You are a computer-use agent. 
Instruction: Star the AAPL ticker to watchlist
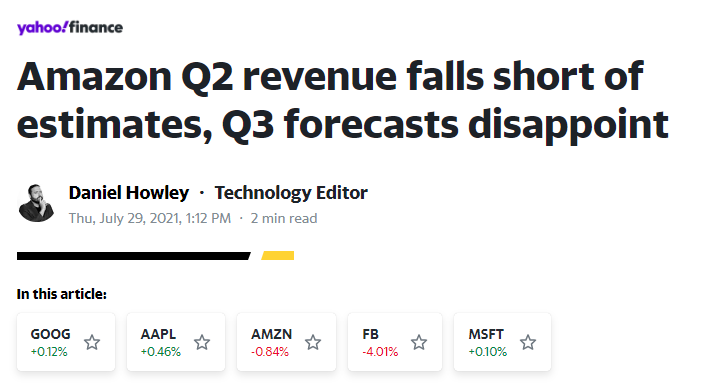point(202,343)
